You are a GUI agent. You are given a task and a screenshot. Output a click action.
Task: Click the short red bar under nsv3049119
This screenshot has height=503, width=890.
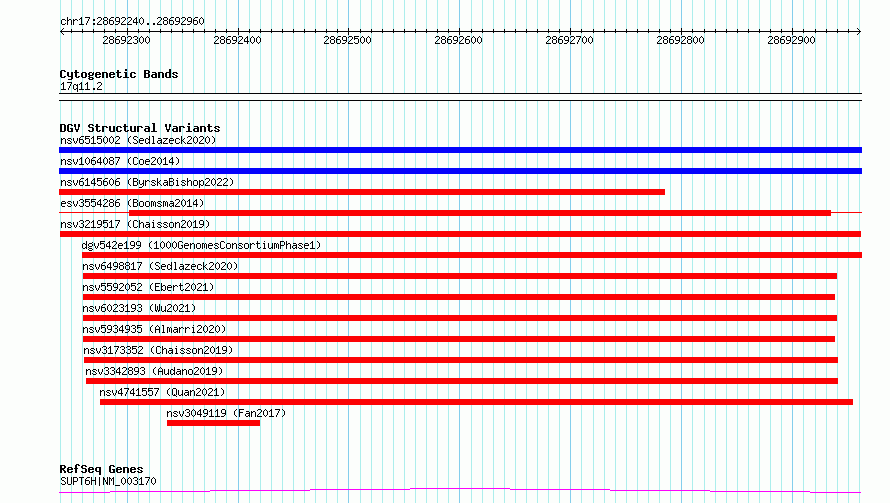pyautogui.click(x=213, y=423)
